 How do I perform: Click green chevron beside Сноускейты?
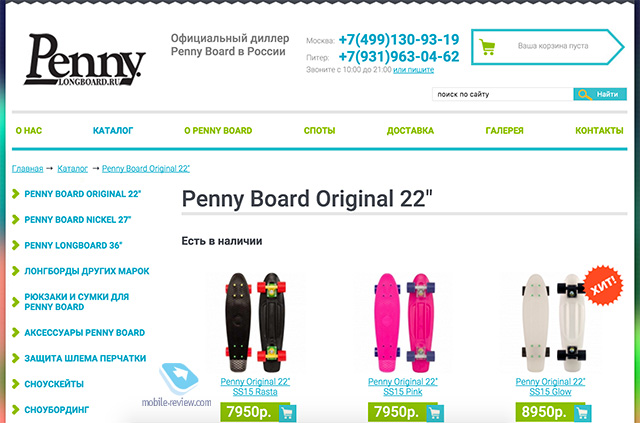point(16,384)
